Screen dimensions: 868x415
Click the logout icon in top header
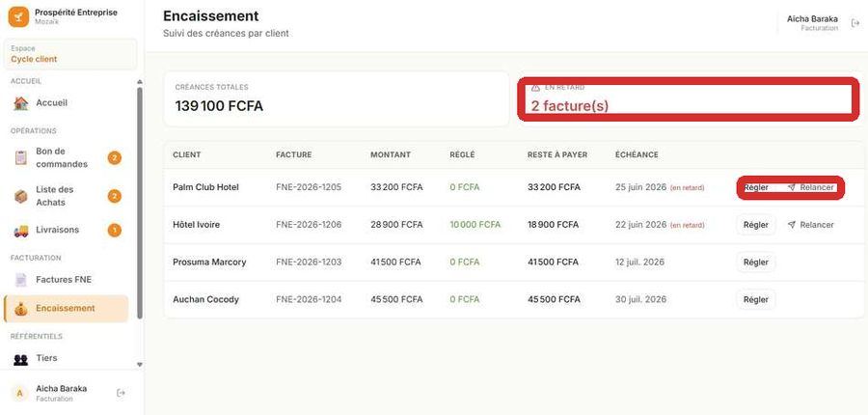[x=854, y=23]
